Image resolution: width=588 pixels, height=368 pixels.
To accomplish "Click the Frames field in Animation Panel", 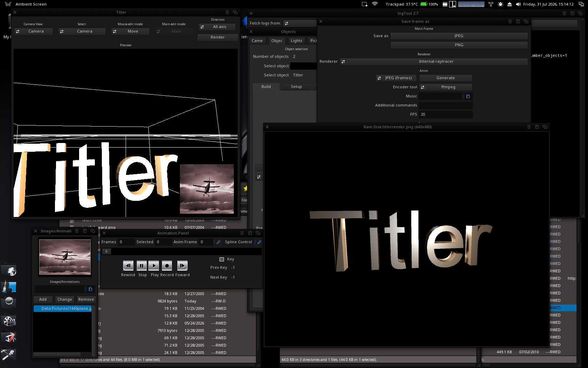I will (126, 242).
